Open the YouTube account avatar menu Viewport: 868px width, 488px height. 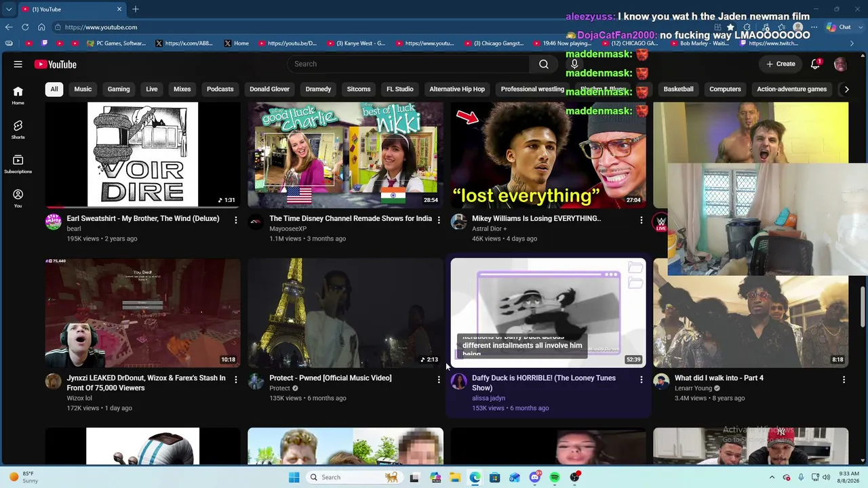coord(840,64)
